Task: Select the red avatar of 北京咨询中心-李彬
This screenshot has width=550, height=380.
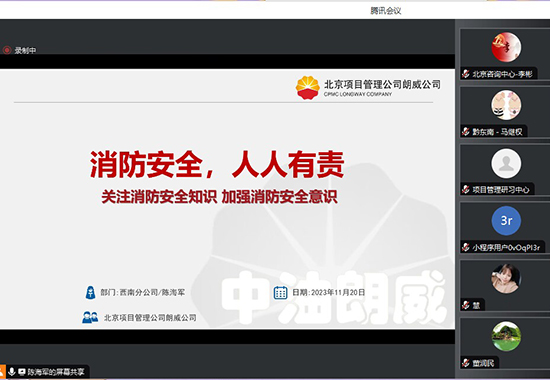Action: pos(506,47)
